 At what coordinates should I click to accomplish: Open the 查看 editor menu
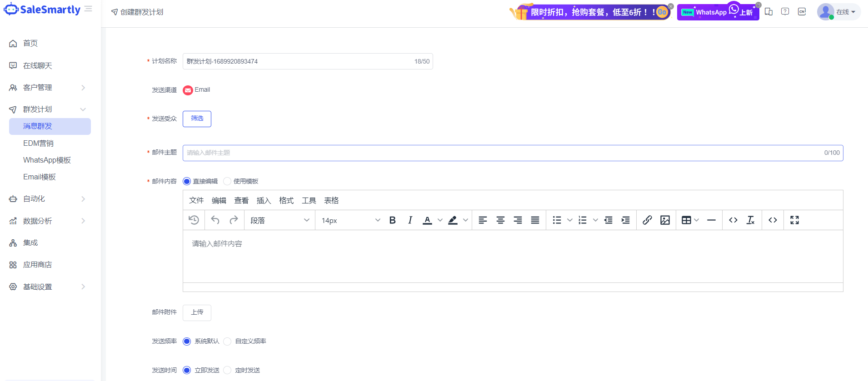[x=241, y=200]
